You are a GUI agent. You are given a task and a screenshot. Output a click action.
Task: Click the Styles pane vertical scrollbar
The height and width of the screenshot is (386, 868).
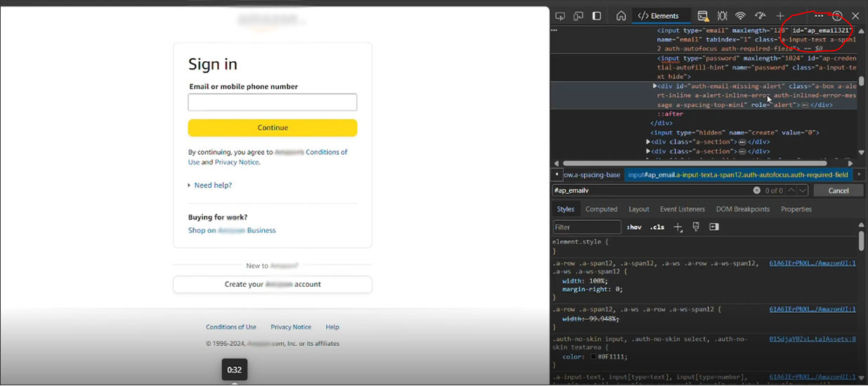tap(862, 240)
